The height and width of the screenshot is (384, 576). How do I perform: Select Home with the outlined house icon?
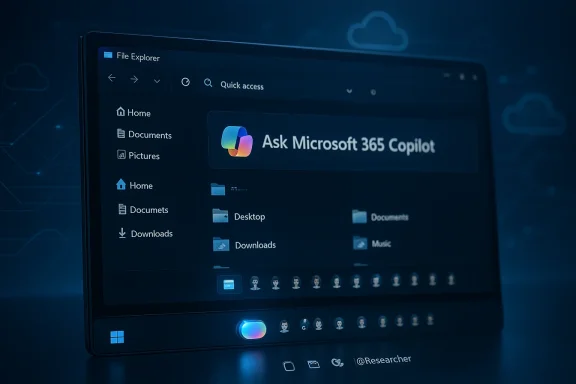point(133,112)
